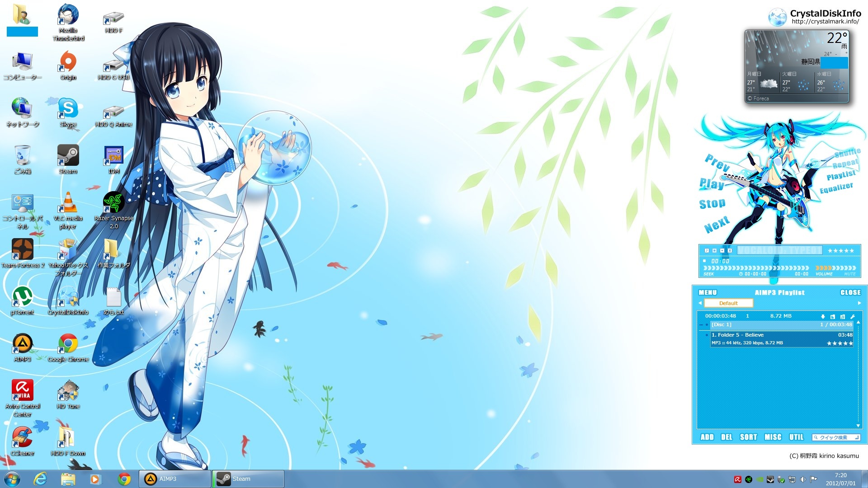Click the ADD button in playlist
This screenshot has height=488, width=868.
707,437
